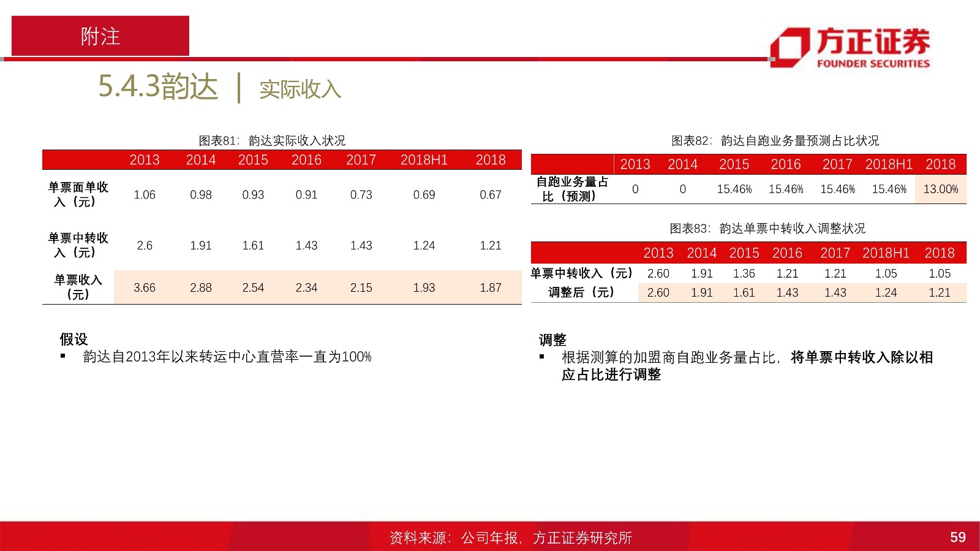
Task: Click the caption "图表81: 韵达实际收入状况"
Action: (272, 141)
